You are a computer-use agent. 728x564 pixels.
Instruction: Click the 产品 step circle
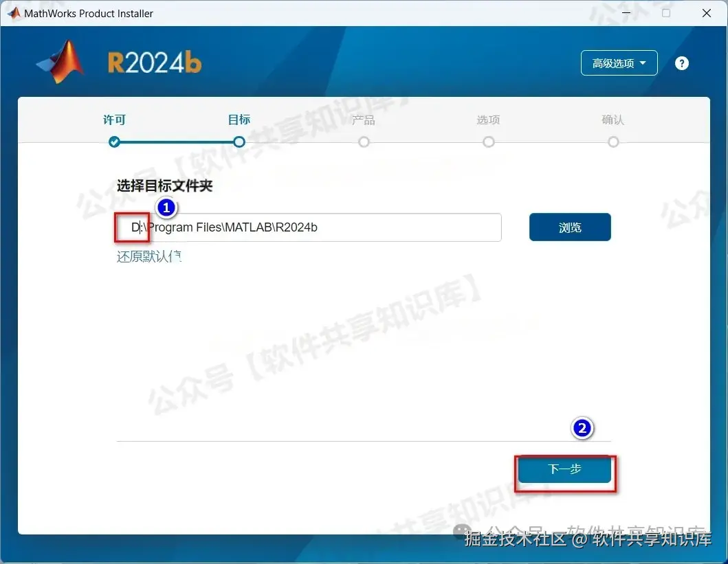tap(364, 142)
